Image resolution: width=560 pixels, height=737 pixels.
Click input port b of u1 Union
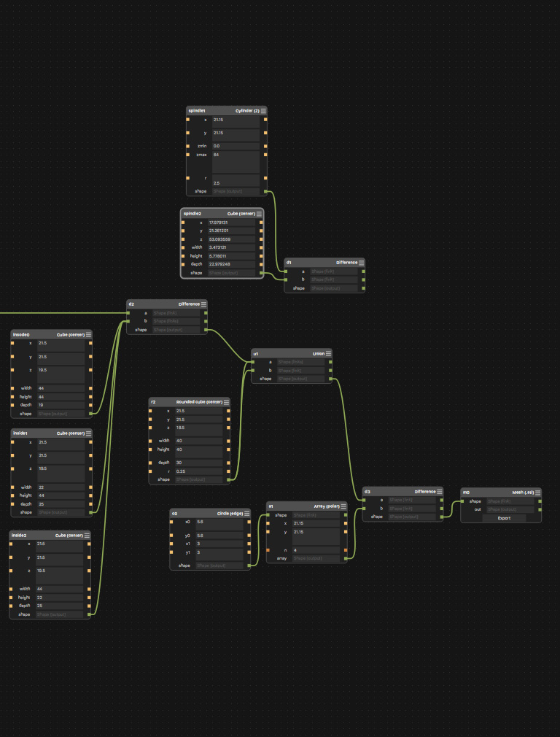click(253, 371)
